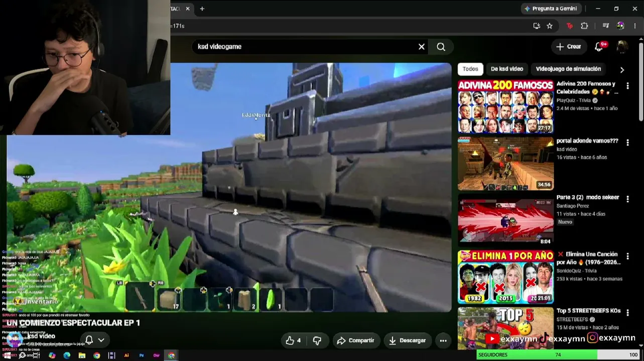
Task: Launch Adobe Illustrator from taskbar
Action: click(x=126, y=355)
